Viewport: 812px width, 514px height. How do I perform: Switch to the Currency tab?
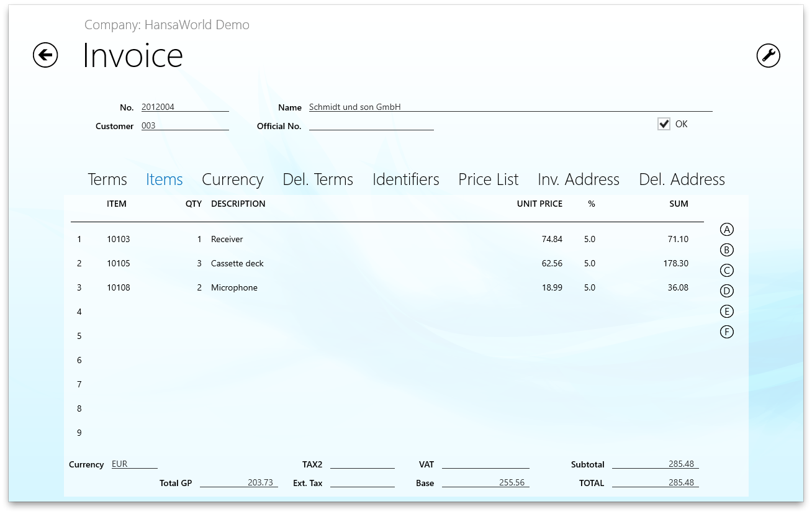tap(232, 179)
